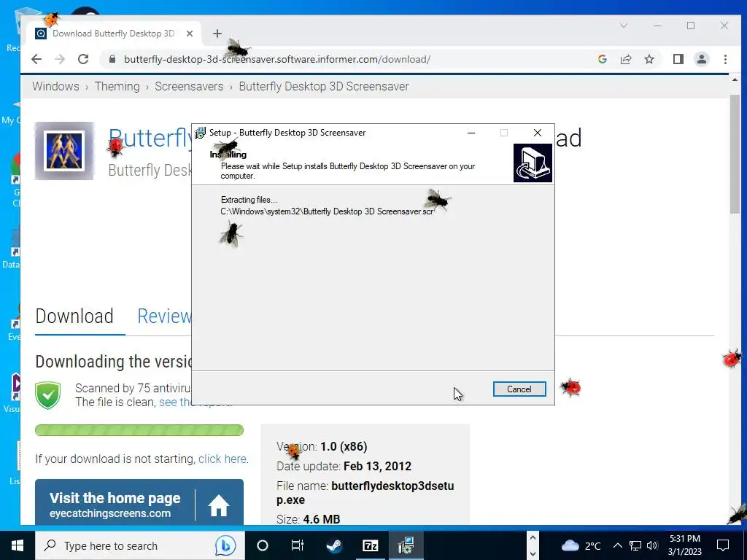Go back using the browser back arrow
Viewport: 747px width, 560px height.
point(36,59)
